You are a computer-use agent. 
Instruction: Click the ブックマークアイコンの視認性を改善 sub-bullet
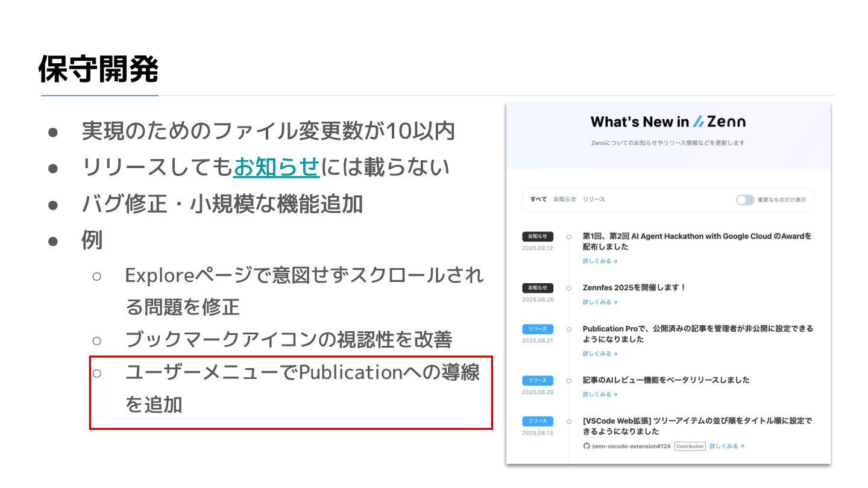(x=289, y=340)
